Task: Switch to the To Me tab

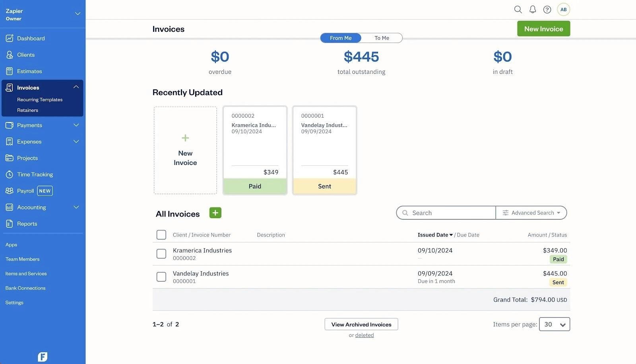Action: coord(381,38)
